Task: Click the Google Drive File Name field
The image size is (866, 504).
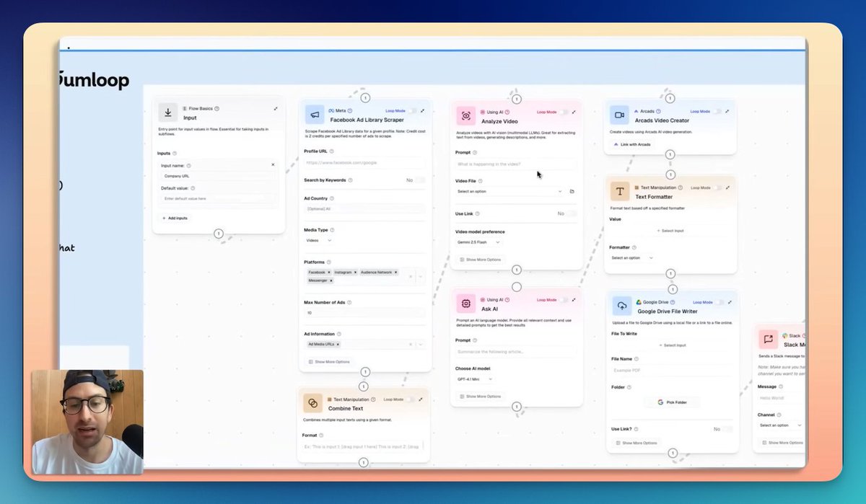Action: pyautogui.click(x=671, y=370)
